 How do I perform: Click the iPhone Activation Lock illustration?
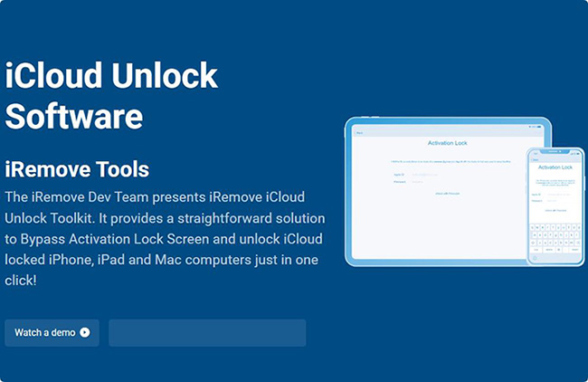tap(555, 206)
